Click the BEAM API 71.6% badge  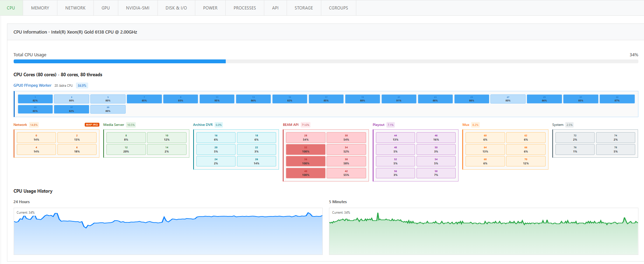point(306,125)
